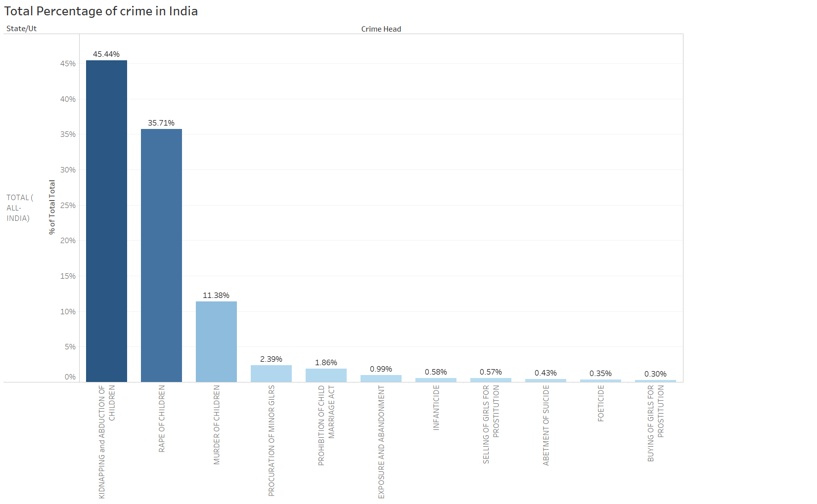Select the INFANTICIDE axis label
This screenshot has height=504, width=817.
coord(436,408)
